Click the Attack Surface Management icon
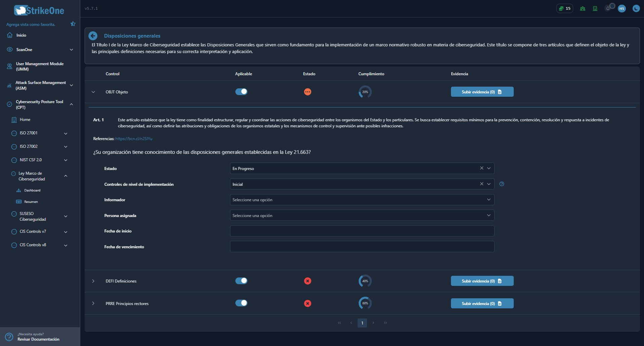This screenshot has height=346, width=644. 9,85
